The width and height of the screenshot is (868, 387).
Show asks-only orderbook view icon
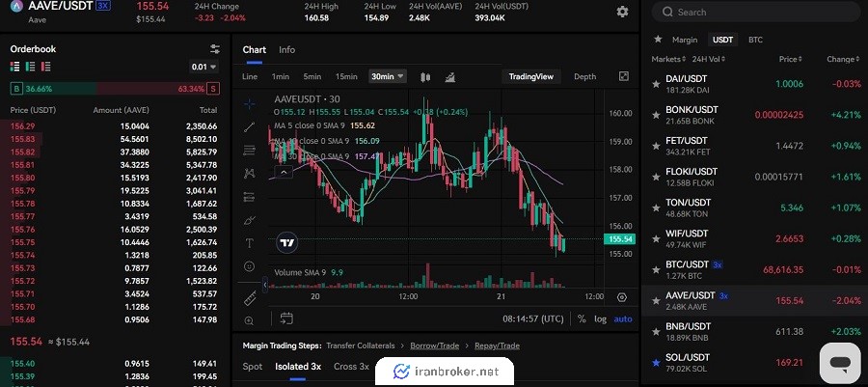[45, 67]
